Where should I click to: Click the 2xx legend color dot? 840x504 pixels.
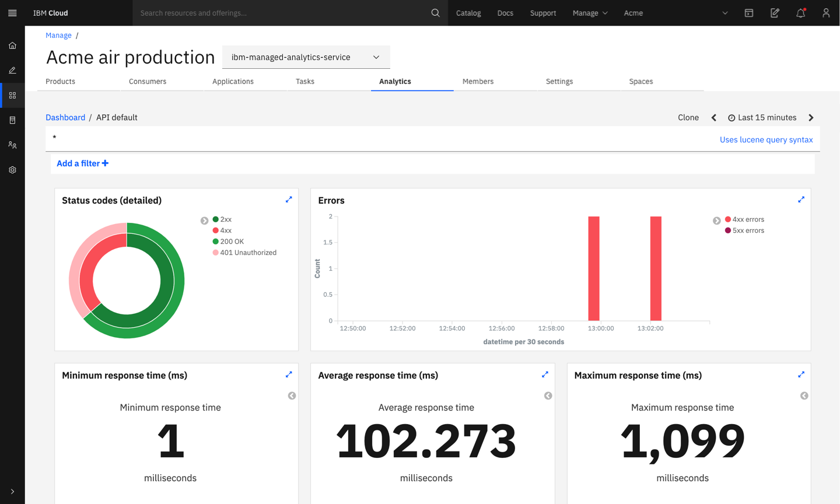216,219
